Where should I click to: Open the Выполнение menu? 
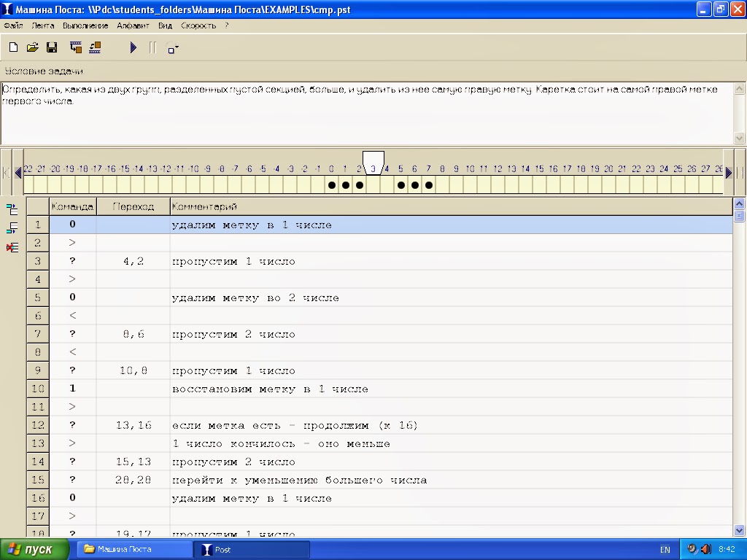86,26
